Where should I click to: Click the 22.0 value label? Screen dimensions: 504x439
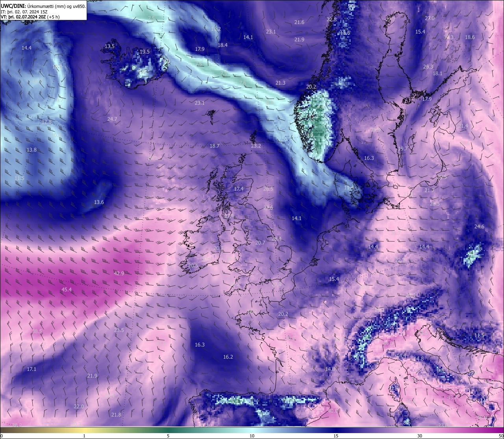pyautogui.click(x=79, y=406)
